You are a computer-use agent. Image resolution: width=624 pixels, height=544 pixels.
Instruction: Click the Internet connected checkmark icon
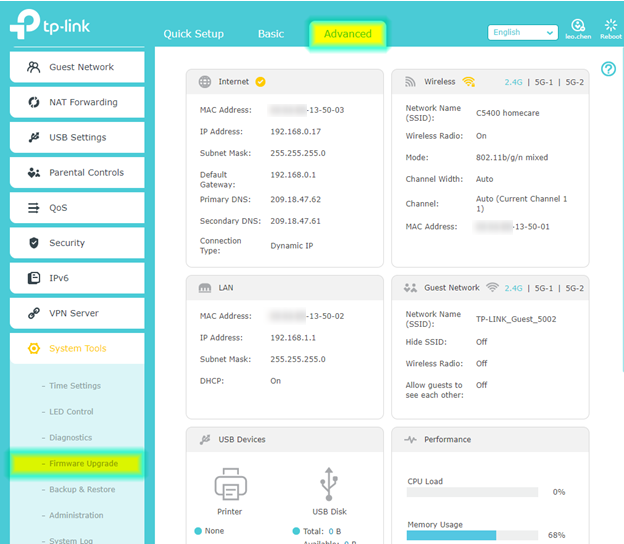pos(260,82)
